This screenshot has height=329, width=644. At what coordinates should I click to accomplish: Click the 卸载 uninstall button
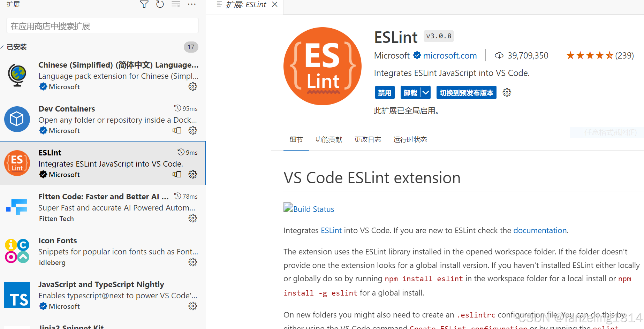tap(410, 92)
